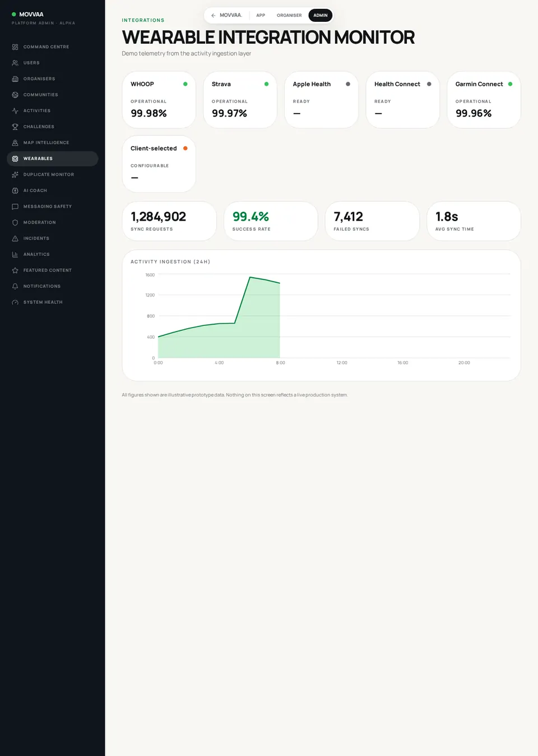Click the Communities globe icon
Screen dimensions: 538x756
pos(15,95)
